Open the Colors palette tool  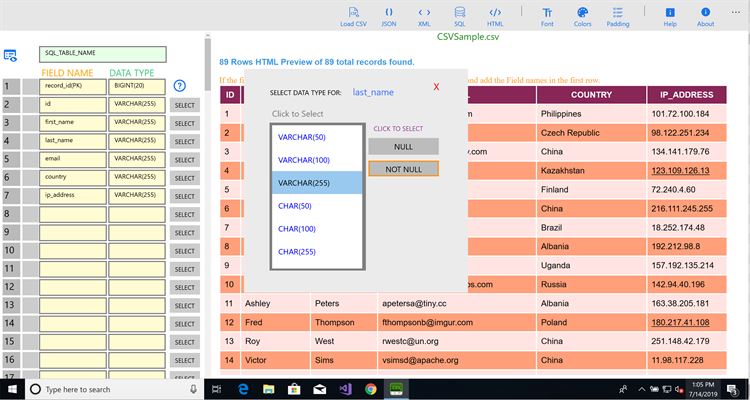tap(582, 17)
